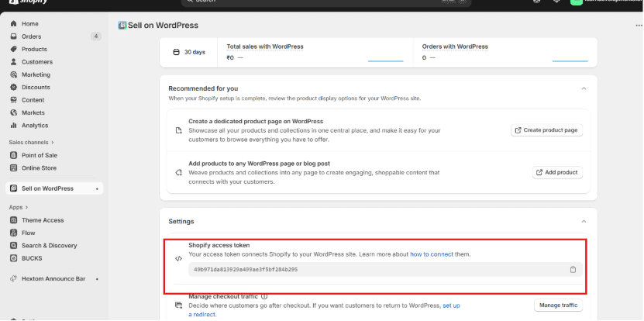Expand the Sales channels header

coord(32,143)
